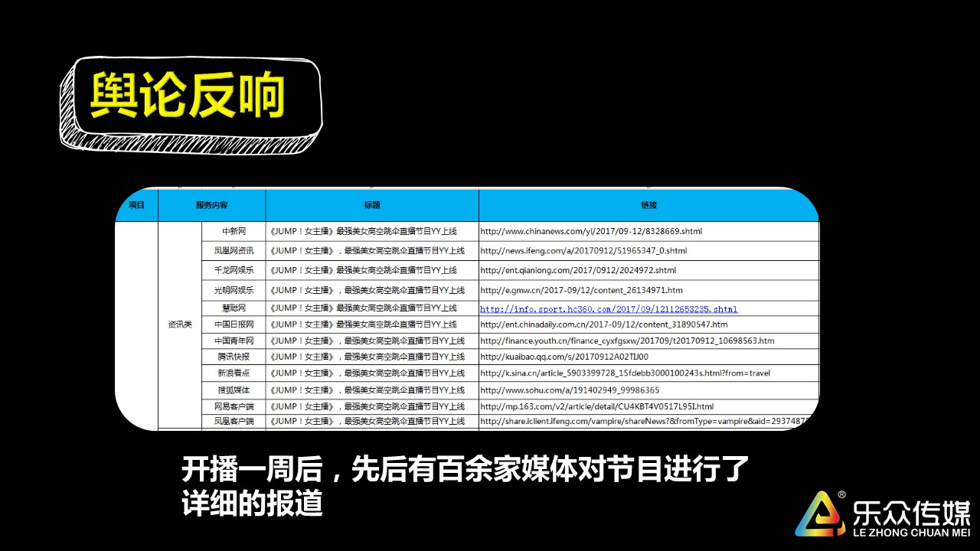Open the sohu.com article link

tap(569, 390)
